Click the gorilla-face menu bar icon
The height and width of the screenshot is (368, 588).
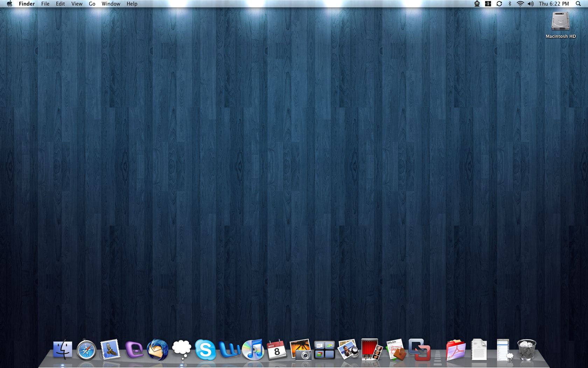[x=477, y=4]
